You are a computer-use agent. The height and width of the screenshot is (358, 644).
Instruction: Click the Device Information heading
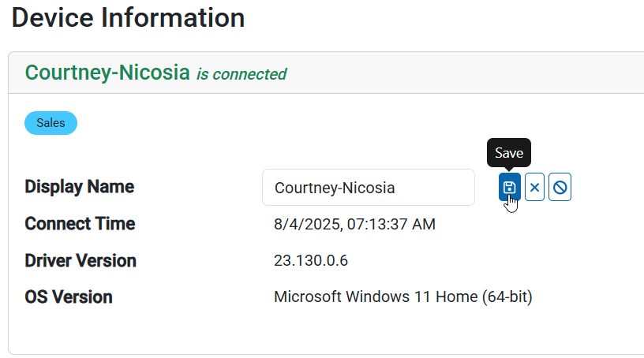point(128,17)
